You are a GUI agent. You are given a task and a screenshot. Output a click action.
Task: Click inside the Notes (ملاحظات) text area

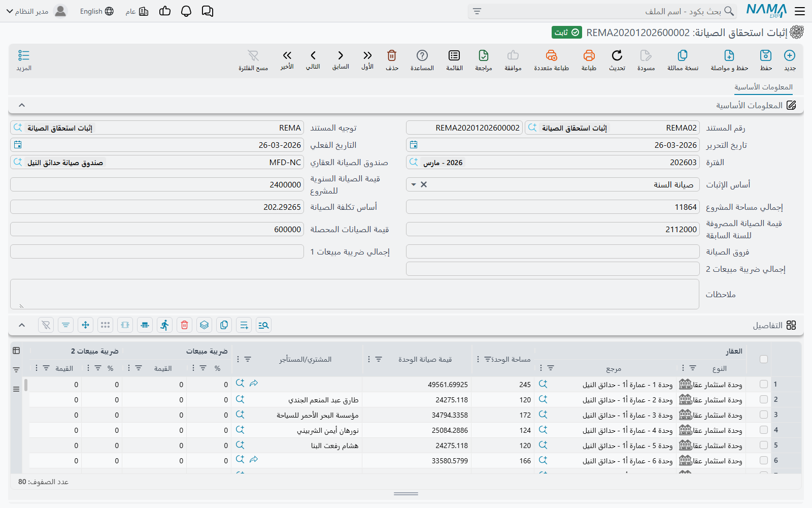click(355, 294)
